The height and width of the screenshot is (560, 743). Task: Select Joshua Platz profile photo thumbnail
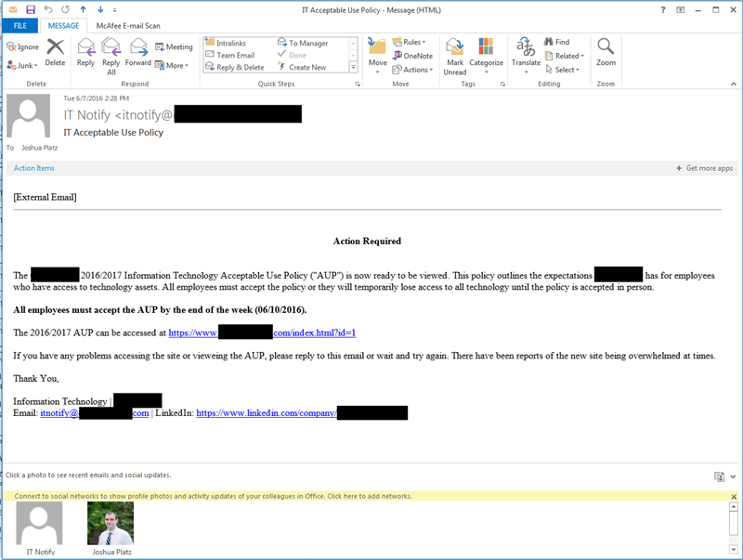click(110, 523)
